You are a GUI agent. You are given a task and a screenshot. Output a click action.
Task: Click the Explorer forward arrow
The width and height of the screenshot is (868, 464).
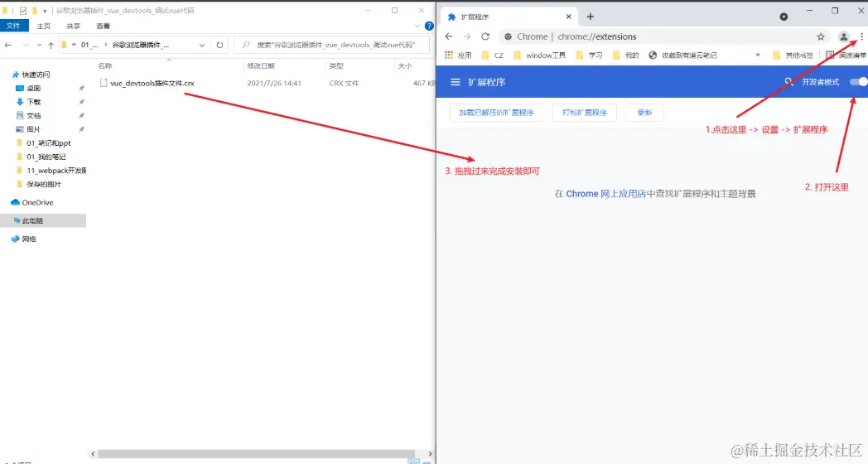click(x=26, y=45)
